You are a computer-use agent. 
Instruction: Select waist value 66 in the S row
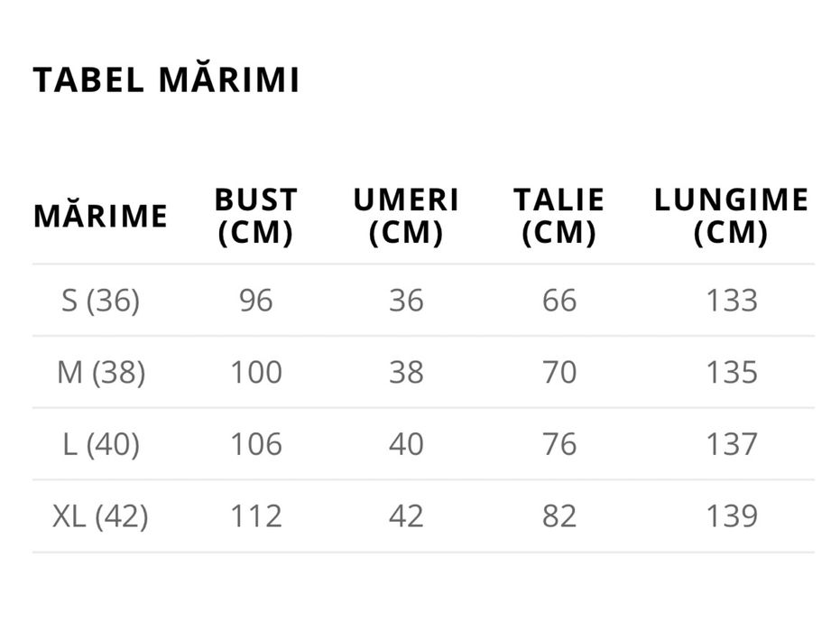pos(559,301)
